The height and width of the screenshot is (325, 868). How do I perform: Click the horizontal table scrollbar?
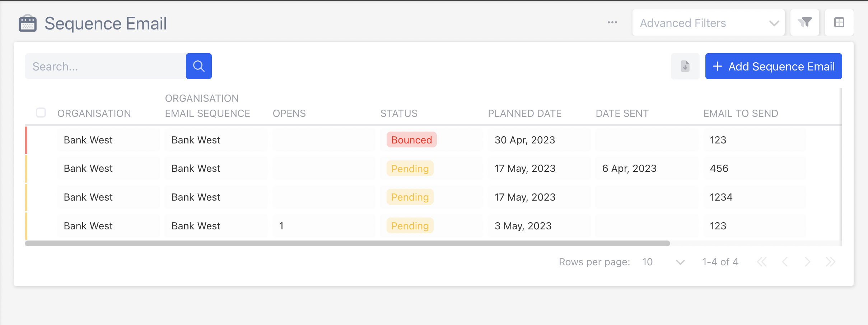tap(347, 243)
